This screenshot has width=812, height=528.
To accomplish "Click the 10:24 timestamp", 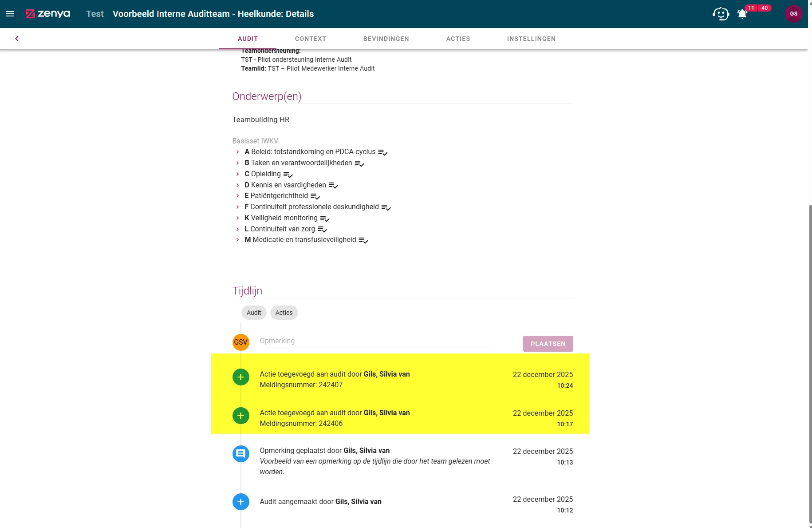I will pyautogui.click(x=565, y=385).
